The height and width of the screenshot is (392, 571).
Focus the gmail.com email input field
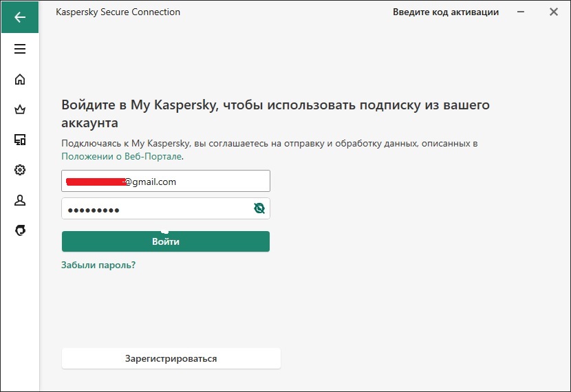(166, 181)
